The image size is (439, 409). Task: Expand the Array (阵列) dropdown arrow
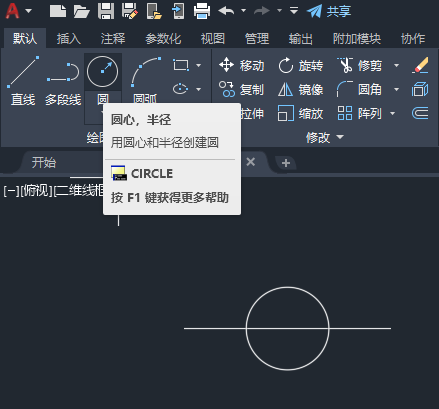click(392, 113)
